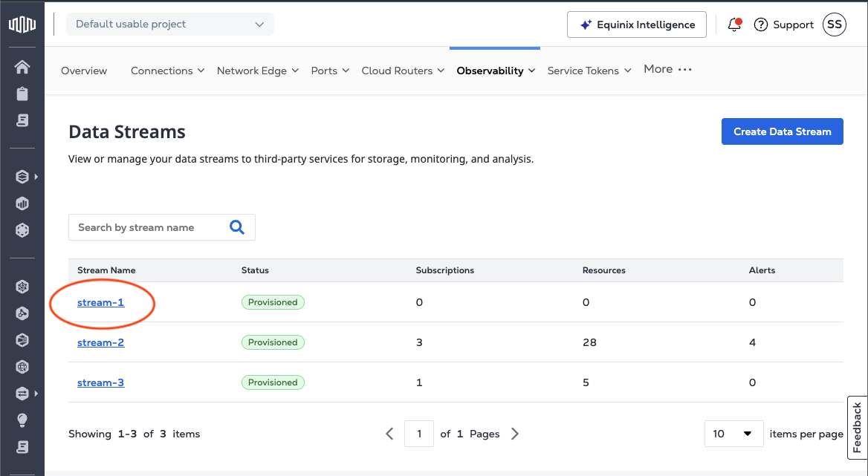868x476 pixels.
Task: Click the search magnifier icon
Action: (x=237, y=227)
